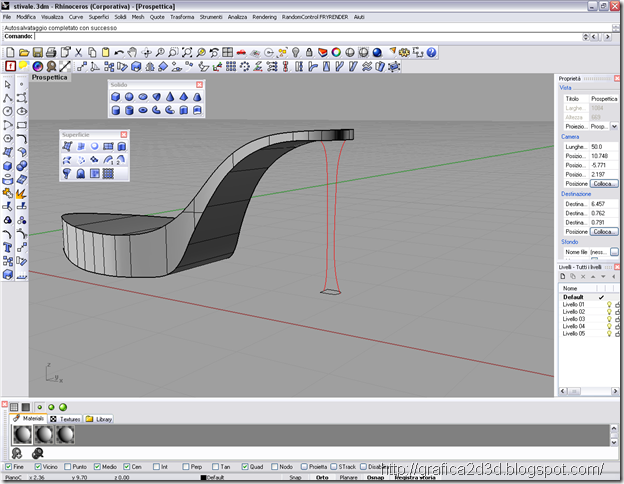Click into the Comando input field
The height and width of the screenshot is (484, 624).
(308, 37)
